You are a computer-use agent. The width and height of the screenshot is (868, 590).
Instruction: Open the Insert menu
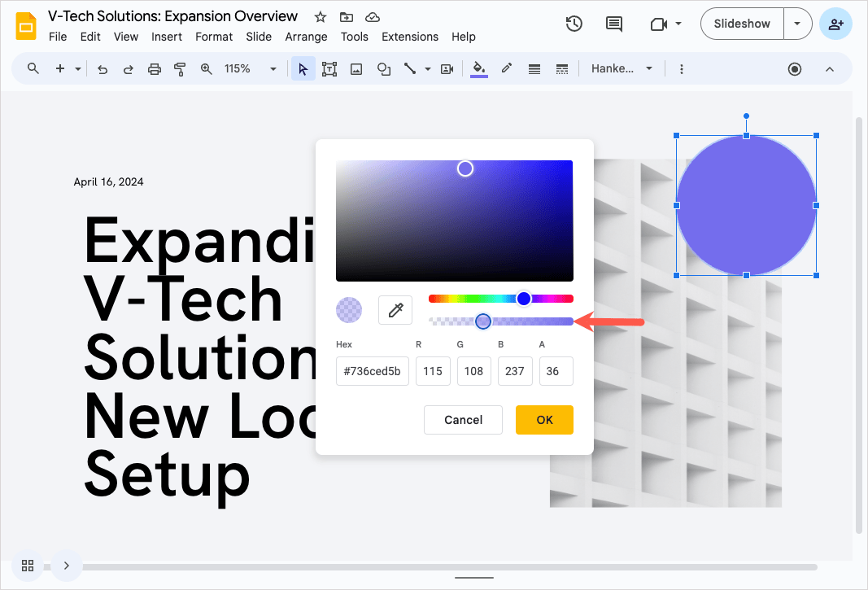pyautogui.click(x=167, y=37)
